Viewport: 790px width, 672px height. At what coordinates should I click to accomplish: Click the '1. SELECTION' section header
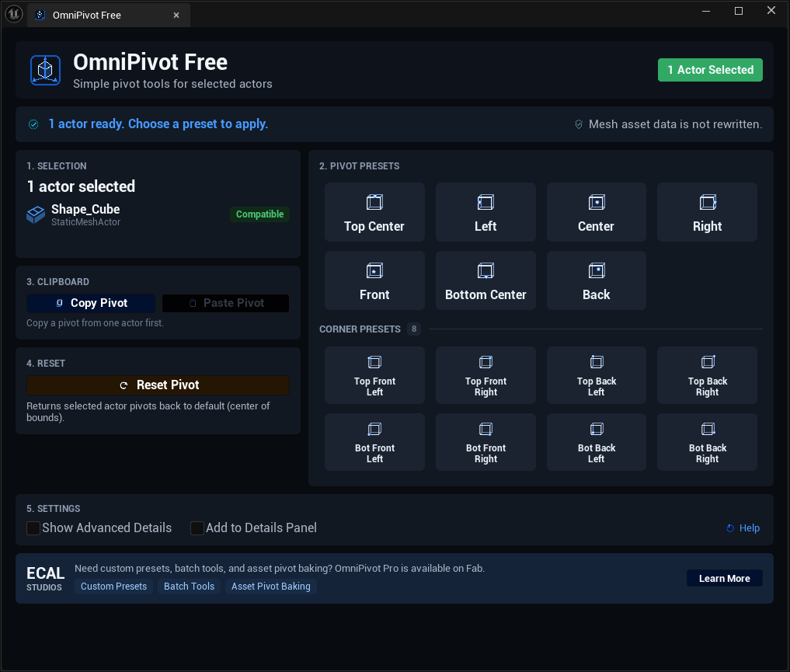pos(57,166)
